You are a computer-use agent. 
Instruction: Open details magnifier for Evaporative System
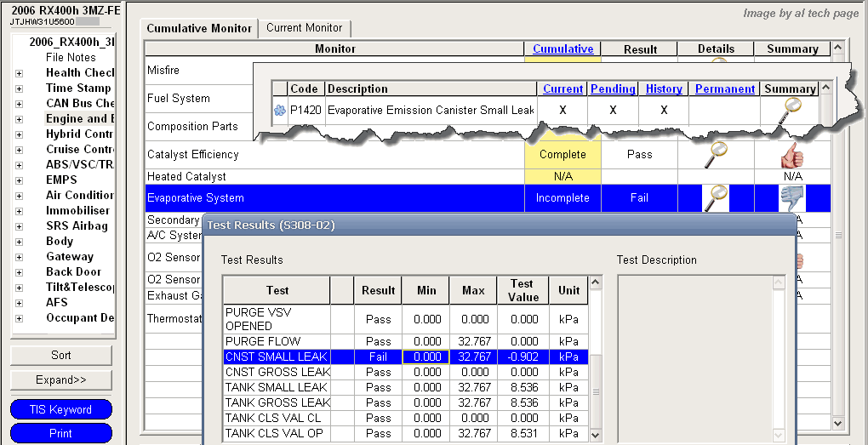point(716,197)
